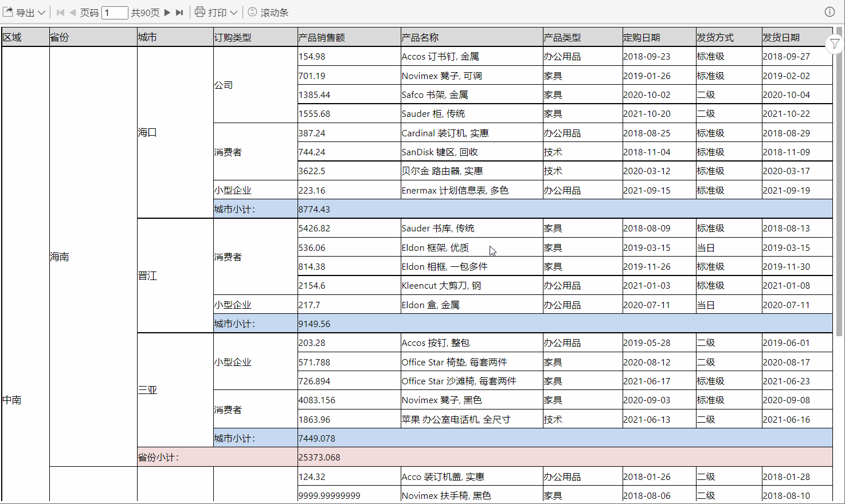Select product Safco 书架, 金属
The width and height of the screenshot is (845, 504).
(472, 94)
